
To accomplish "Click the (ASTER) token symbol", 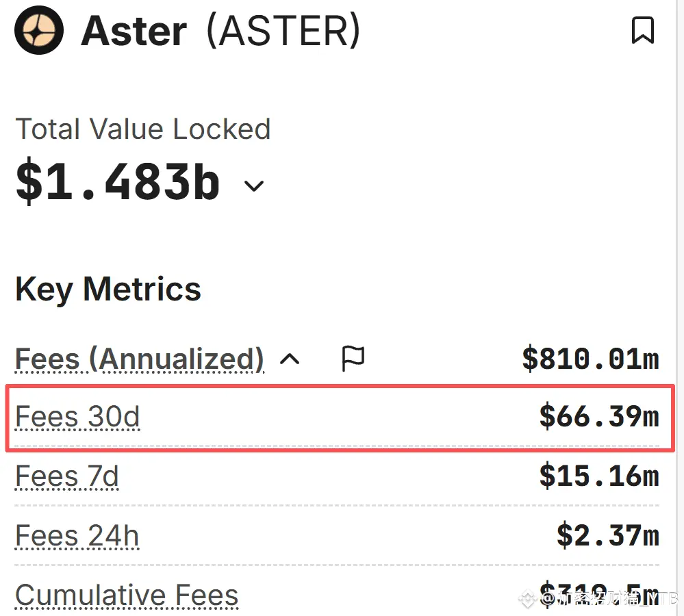I will pos(283,31).
